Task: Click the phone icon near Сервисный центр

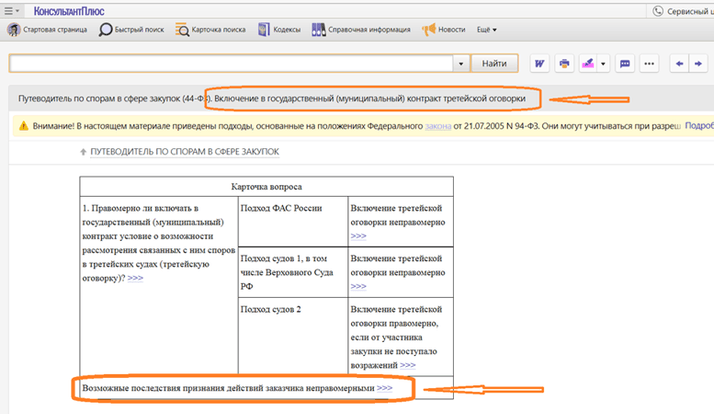Action: 658,11
